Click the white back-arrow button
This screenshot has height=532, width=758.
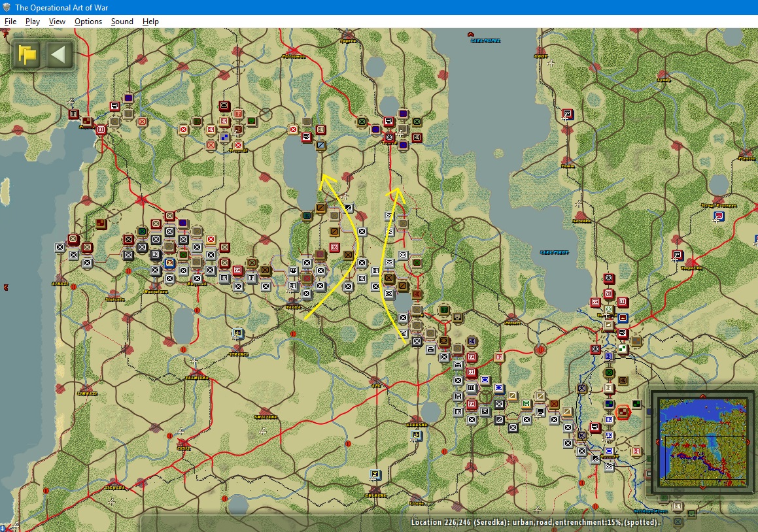[x=59, y=54]
